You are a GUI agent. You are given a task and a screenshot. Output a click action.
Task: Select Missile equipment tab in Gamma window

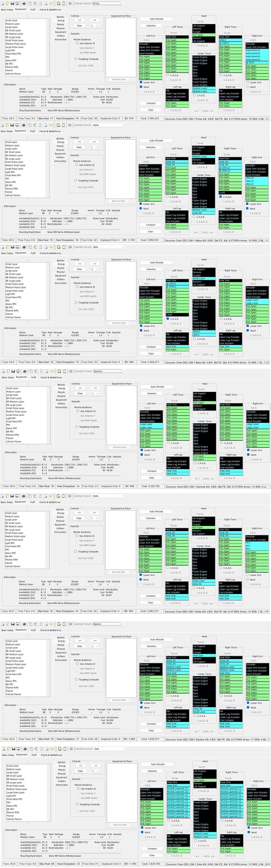click(x=61, y=392)
